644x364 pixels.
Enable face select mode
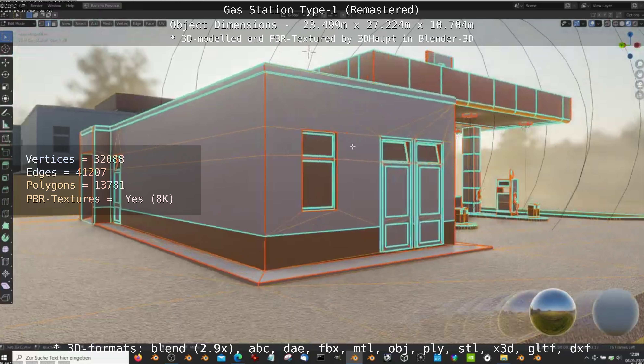pyautogui.click(x=54, y=24)
